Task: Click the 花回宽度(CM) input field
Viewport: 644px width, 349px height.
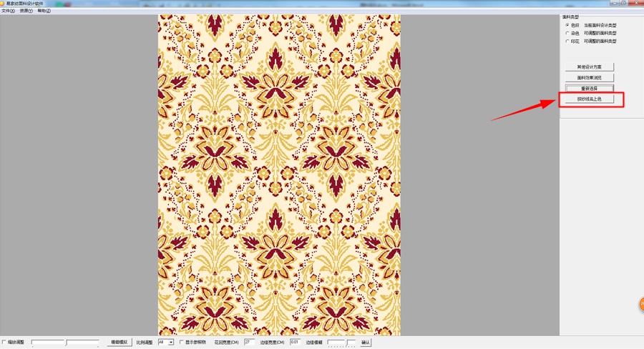Action: tap(249, 342)
